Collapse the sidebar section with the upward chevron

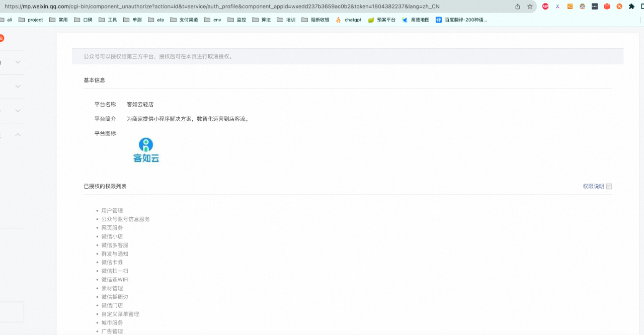coord(18,135)
